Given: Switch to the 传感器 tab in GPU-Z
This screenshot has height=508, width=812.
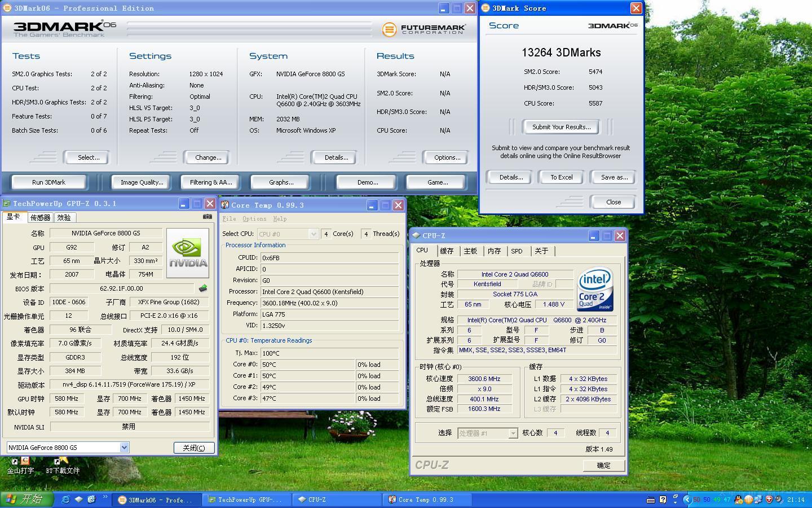Looking at the screenshot, I should click(x=40, y=217).
